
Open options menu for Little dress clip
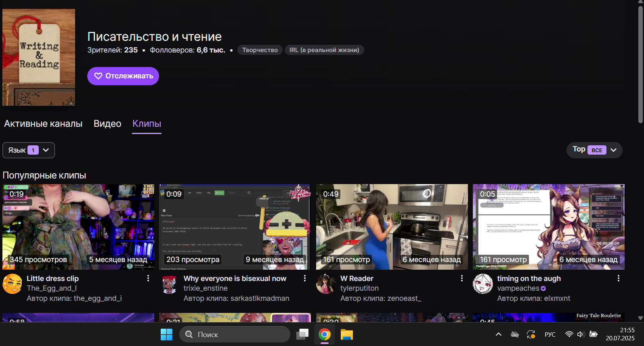coord(148,278)
